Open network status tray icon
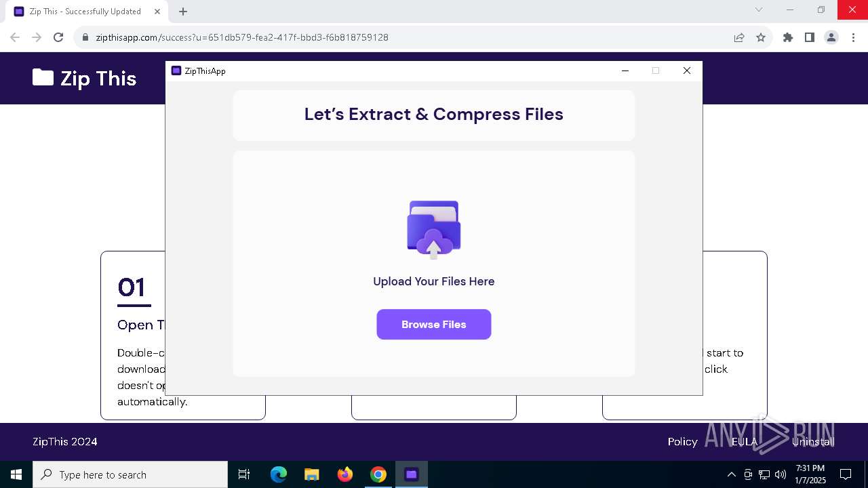The width and height of the screenshot is (868, 488). click(x=764, y=474)
